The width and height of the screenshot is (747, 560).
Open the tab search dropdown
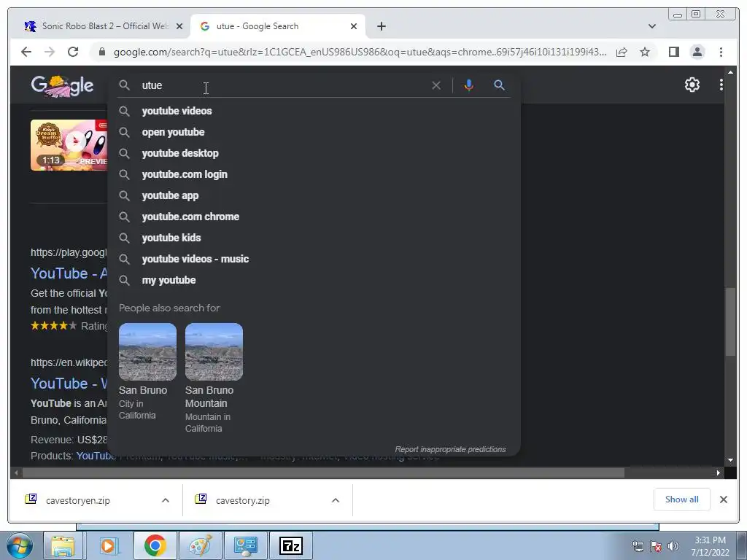pyautogui.click(x=651, y=26)
